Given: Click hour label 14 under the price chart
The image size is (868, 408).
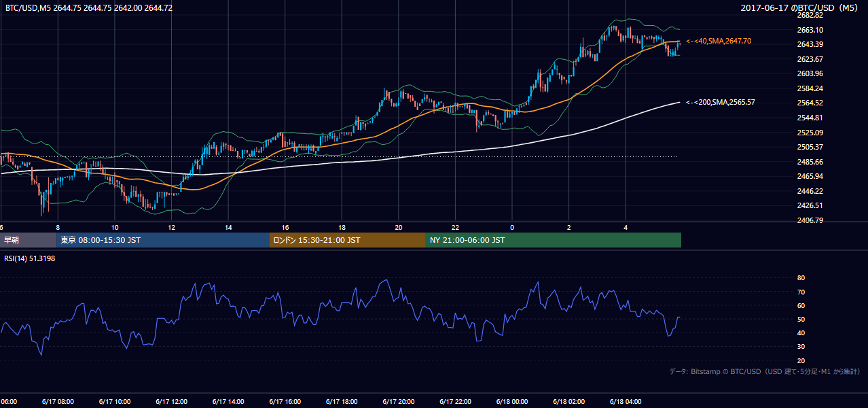Looking at the screenshot, I should point(228,228).
